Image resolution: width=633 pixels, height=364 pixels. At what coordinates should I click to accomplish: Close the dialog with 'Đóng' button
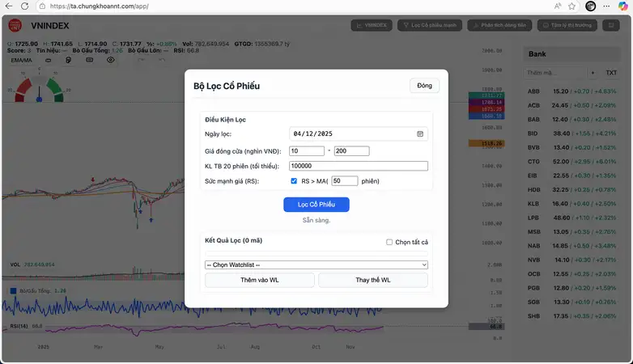(424, 86)
